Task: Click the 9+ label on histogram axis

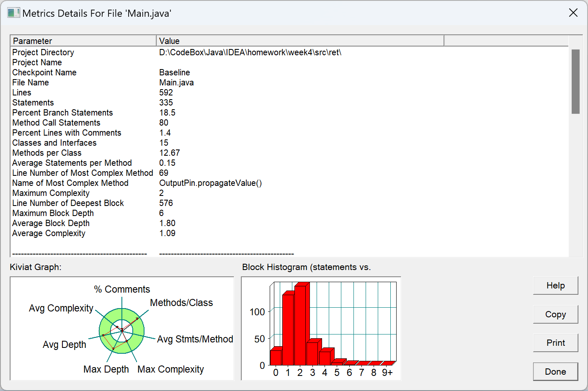Action: [x=387, y=373]
